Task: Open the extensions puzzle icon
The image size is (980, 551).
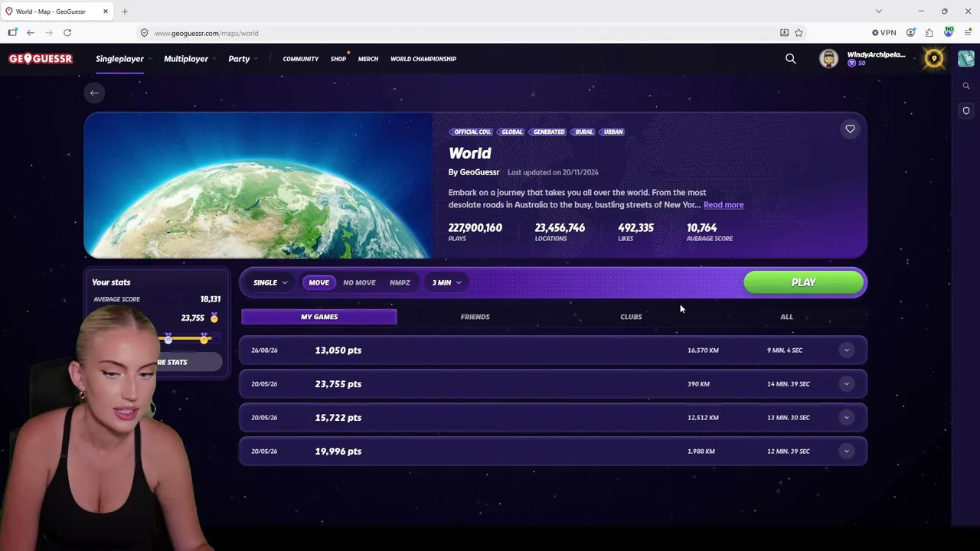Action: [929, 33]
